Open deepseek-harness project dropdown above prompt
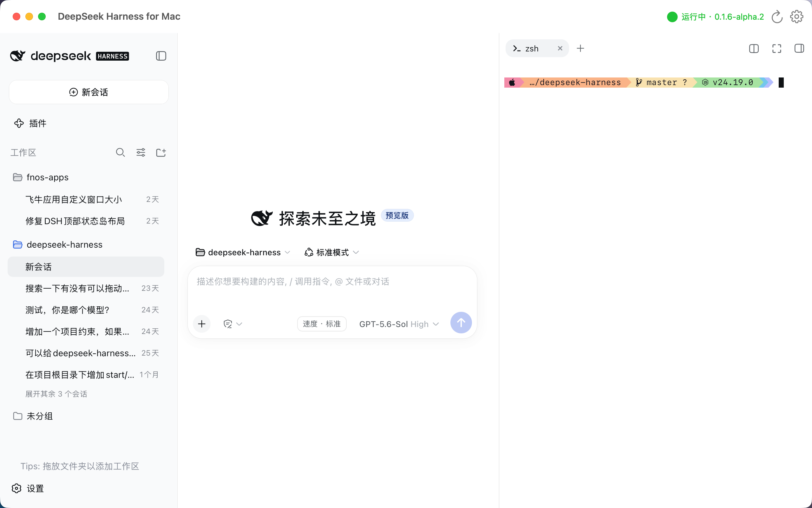 (243, 252)
